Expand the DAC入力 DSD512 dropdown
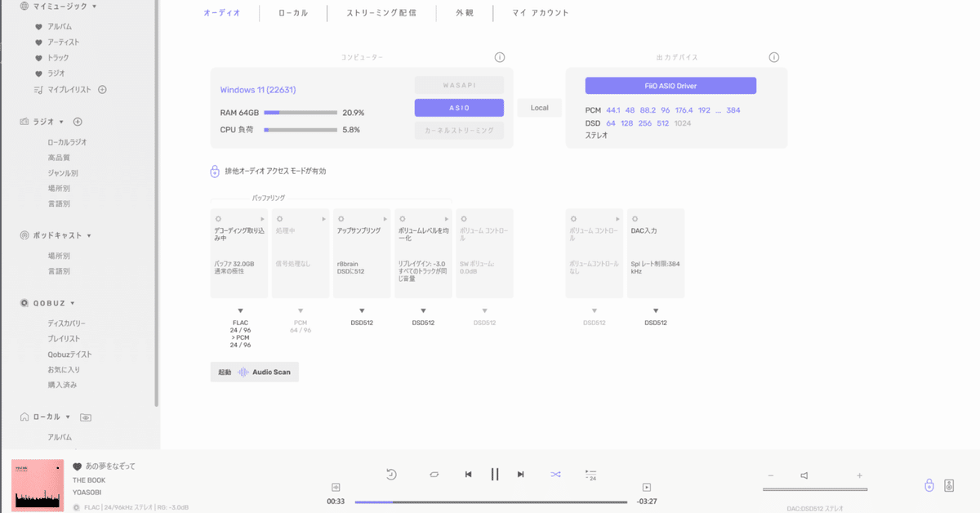980x513 pixels. [656, 310]
